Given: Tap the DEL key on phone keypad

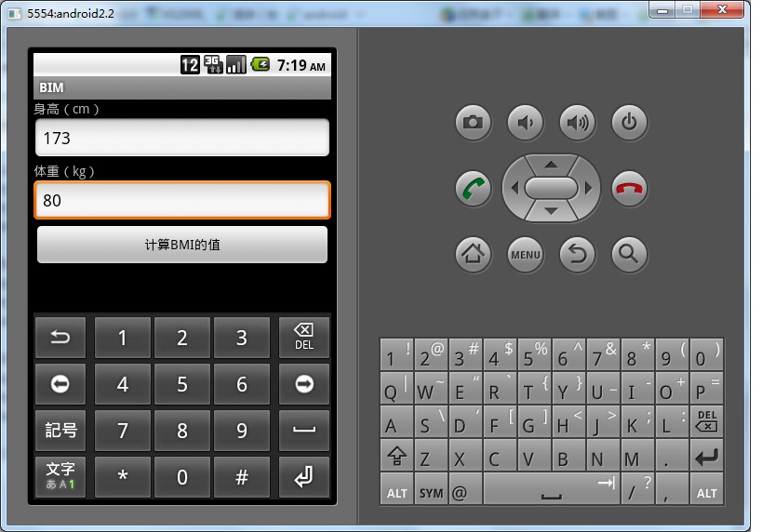Looking at the screenshot, I should pyautogui.click(x=303, y=338).
